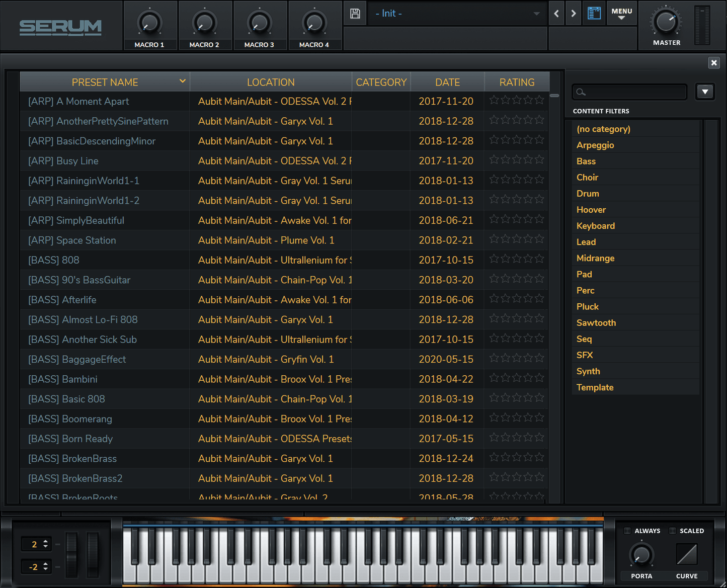Viewport: 727px width, 588px height.
Task: Filter presets by Lead category
Action: [636, 242]
